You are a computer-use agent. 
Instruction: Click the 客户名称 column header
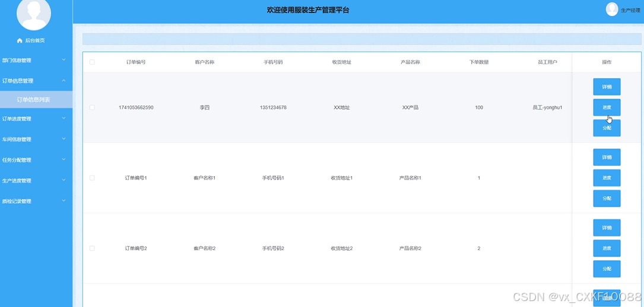pos(205,62)
